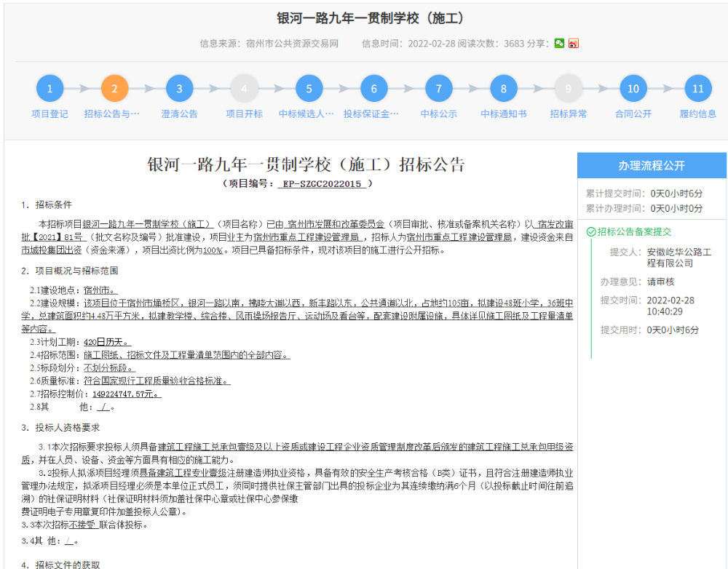
Task: Click the planned duration 420日历天
Action: (x=106, y=342)
